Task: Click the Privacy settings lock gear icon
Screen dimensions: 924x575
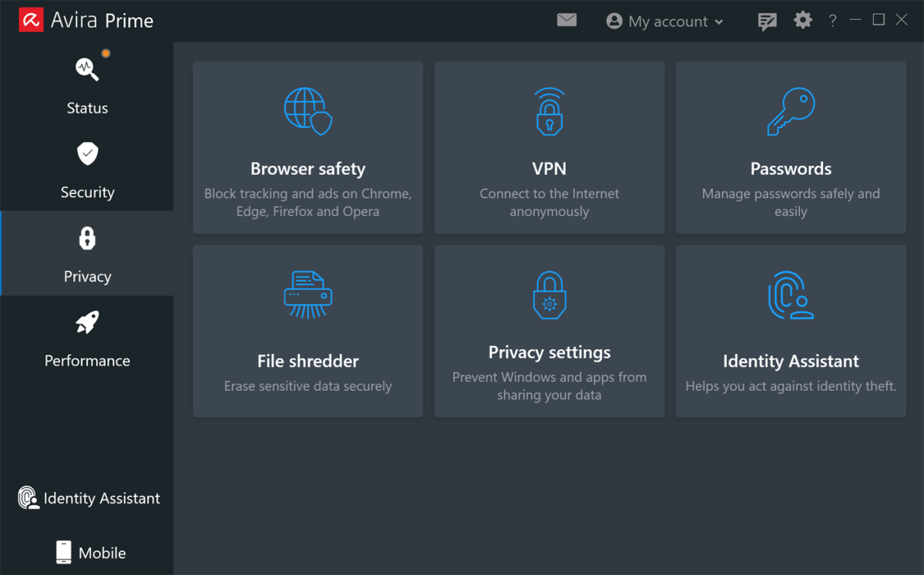Action: coord(549,294)
